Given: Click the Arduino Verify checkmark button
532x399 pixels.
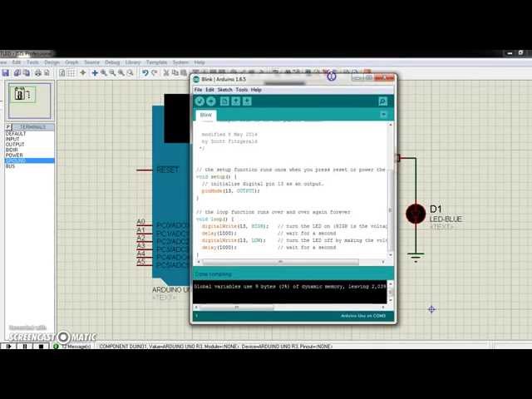Looking at the screenshot, I should tap(199, 101).
